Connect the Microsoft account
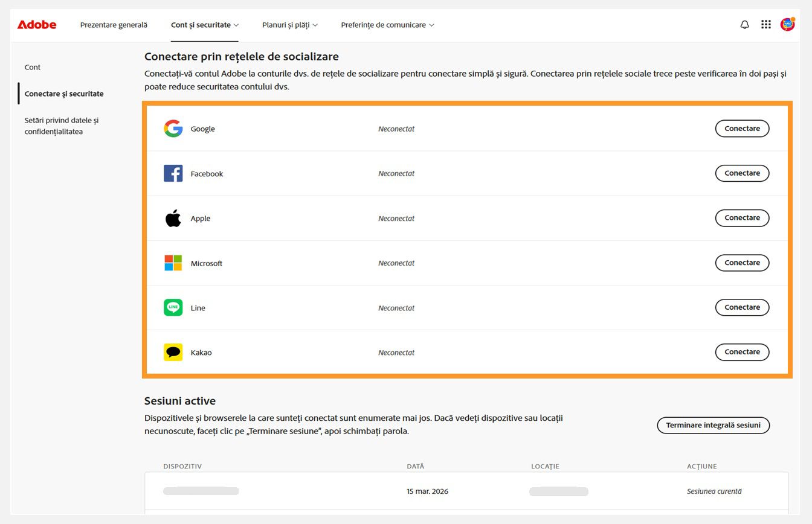 (742, 263)
